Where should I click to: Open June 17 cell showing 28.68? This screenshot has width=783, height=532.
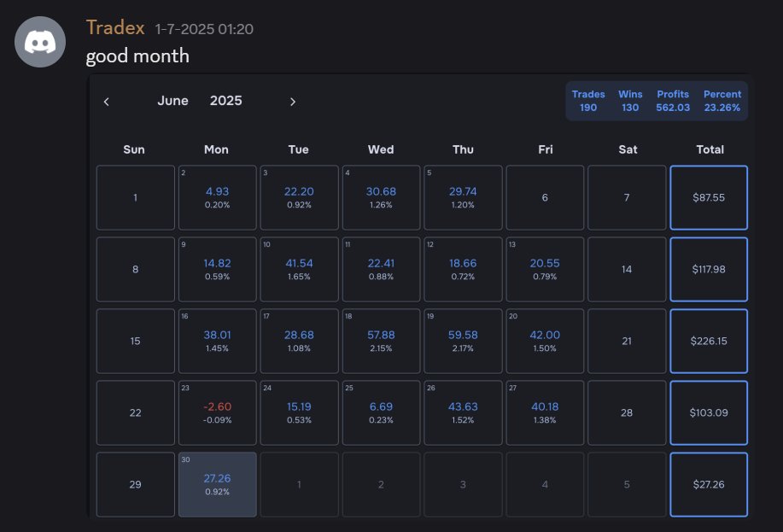(x=299, y=342)
